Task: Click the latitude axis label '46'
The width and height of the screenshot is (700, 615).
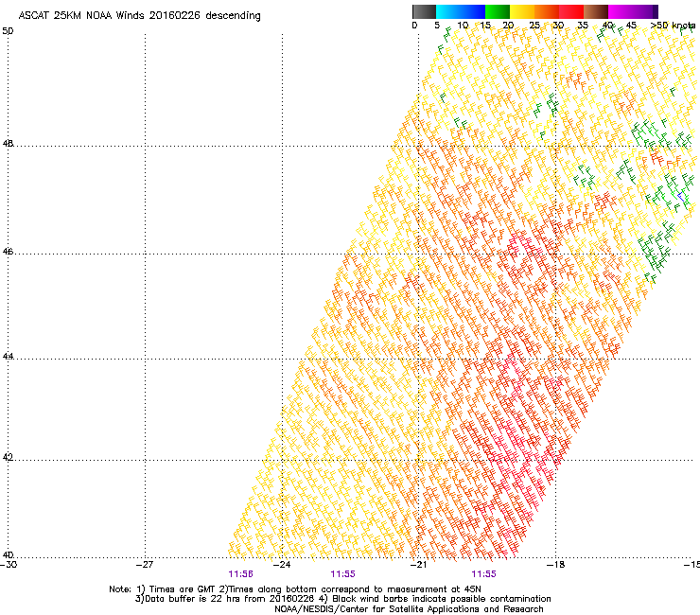Action: tap(8, 252)
